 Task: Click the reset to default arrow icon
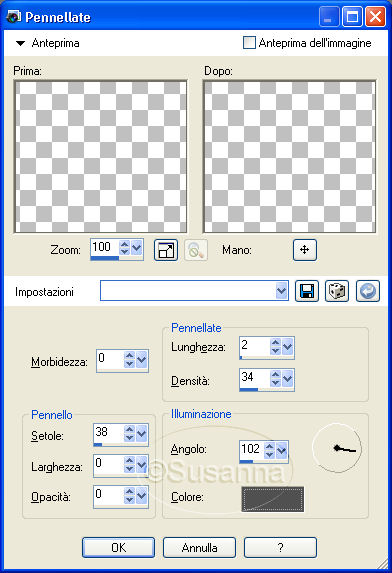[368, 291]
